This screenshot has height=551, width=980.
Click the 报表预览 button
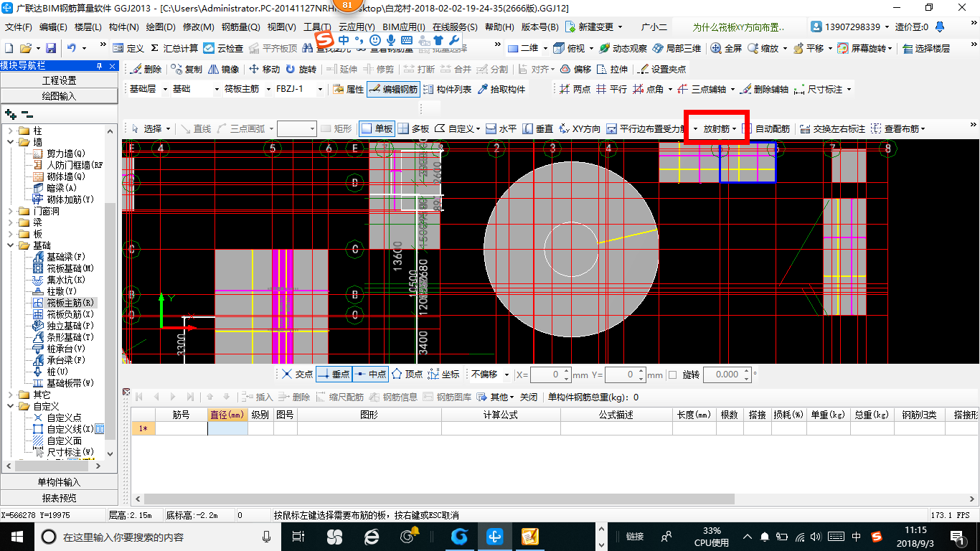[59, 498]
